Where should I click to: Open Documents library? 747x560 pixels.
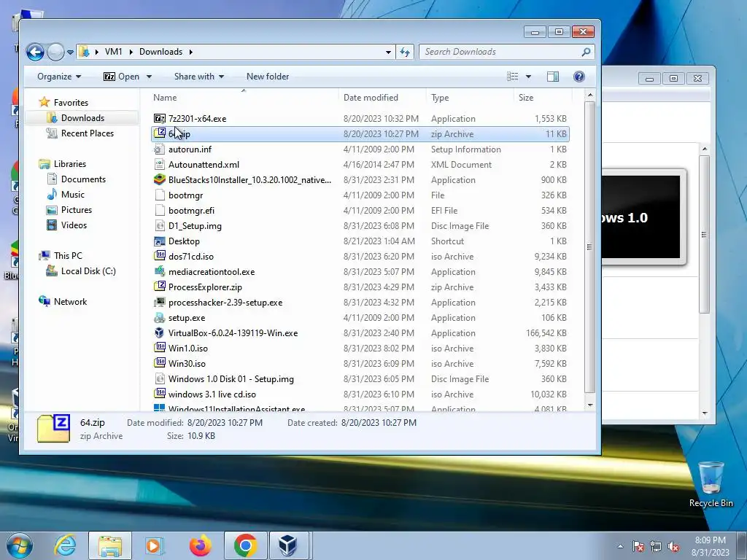click(x=83, y=179)
